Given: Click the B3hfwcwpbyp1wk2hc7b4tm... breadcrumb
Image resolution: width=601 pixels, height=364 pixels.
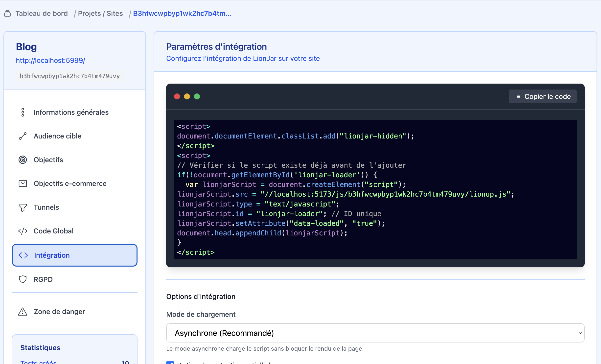Looking at the screenshot, I should pyautogui.click(x=182, y=13).
